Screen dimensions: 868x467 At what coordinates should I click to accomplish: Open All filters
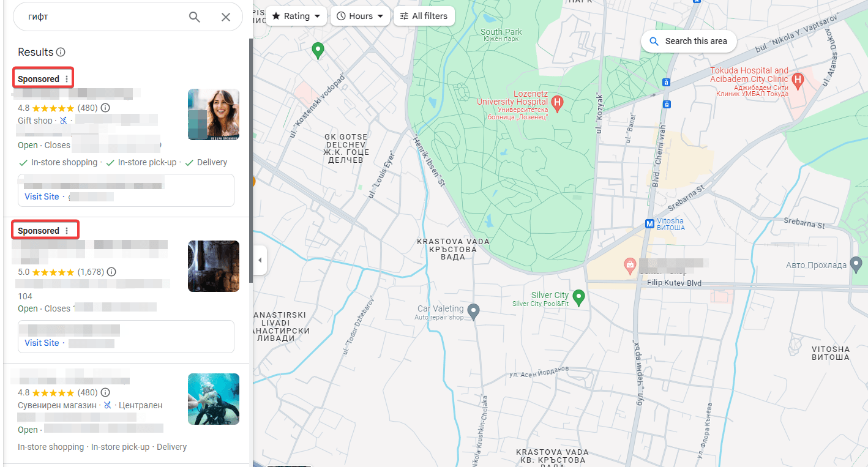coord(424,16)
